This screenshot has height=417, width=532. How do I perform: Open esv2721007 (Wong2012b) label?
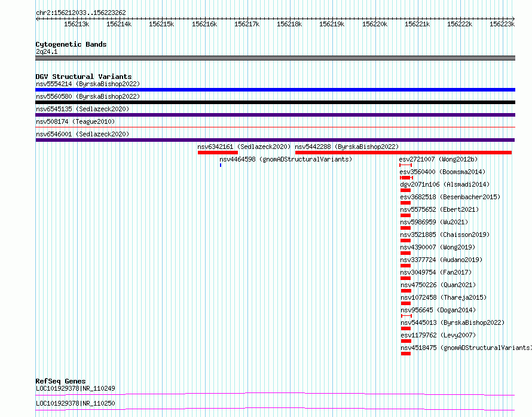pos(438,159)
